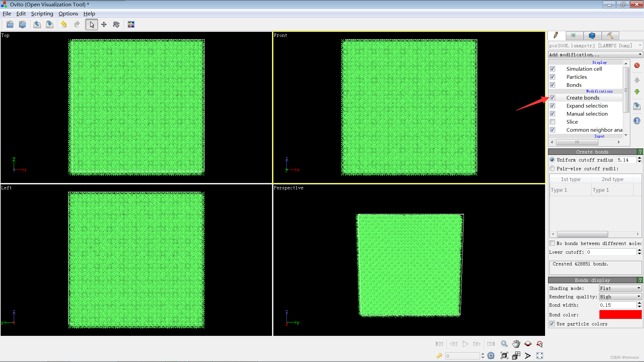The image size is (644, 362).
Task: Enable the Slice modifier checkbox
Action: pyautogui.click(x=552, y=122)
